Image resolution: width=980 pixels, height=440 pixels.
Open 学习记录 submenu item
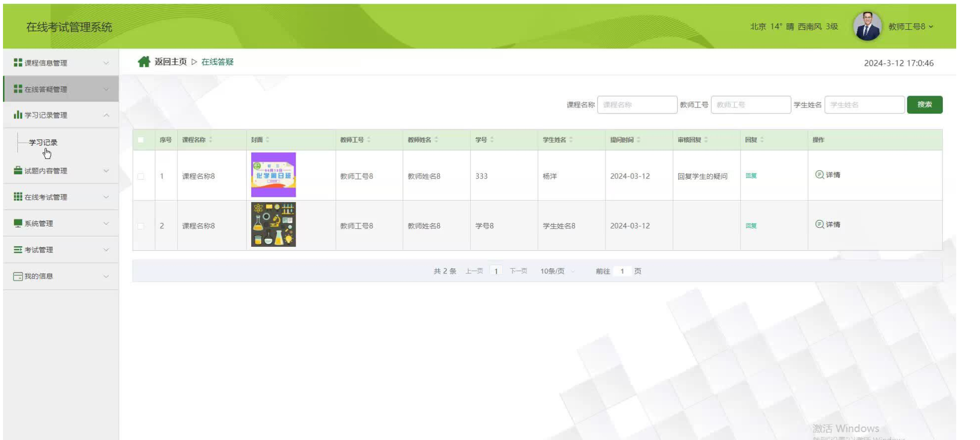click(43, 142)
